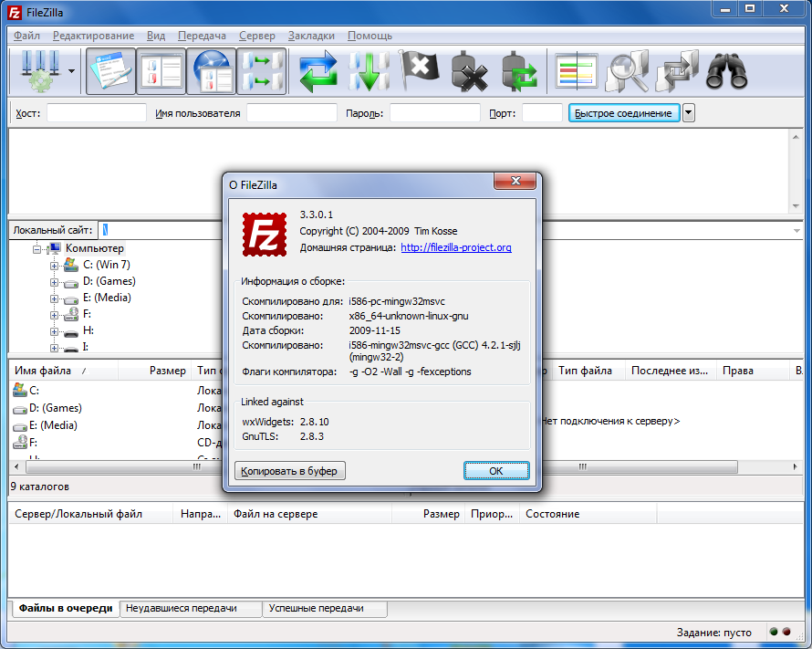Open Site Manager dropdown arrow
The height and width of the screenshot is (649, 812).
71,71
